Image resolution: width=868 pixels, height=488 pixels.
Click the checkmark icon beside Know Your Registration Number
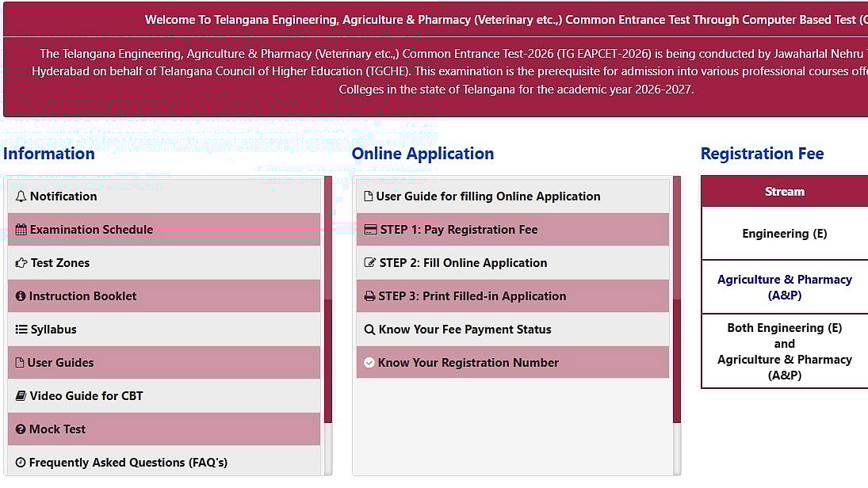[370, 362]
